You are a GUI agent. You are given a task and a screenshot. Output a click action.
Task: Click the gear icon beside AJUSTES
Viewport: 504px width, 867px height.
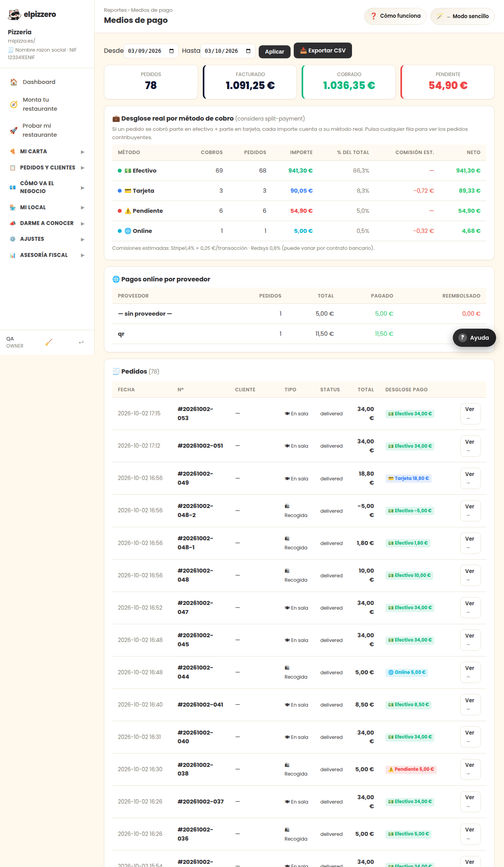click(13, 239)
